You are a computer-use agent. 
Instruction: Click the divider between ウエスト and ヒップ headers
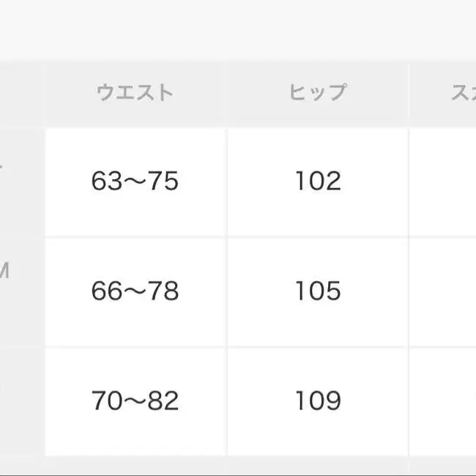coord(226,92)
